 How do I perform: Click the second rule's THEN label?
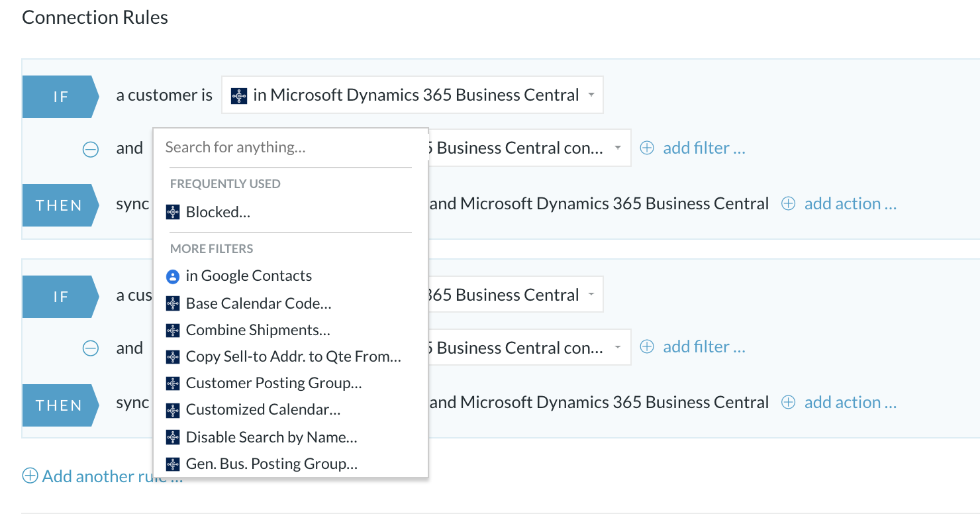[60, 405]
